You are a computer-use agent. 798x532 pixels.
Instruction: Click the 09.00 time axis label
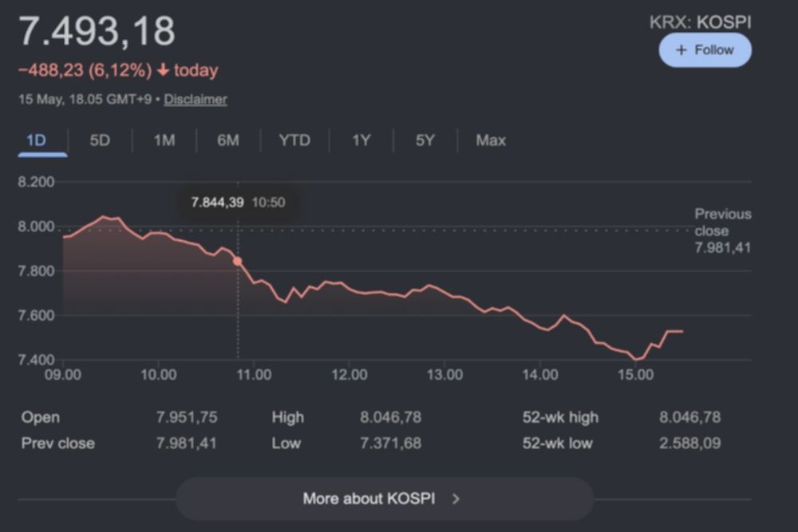pyautogui.click(x=62, y=375)
